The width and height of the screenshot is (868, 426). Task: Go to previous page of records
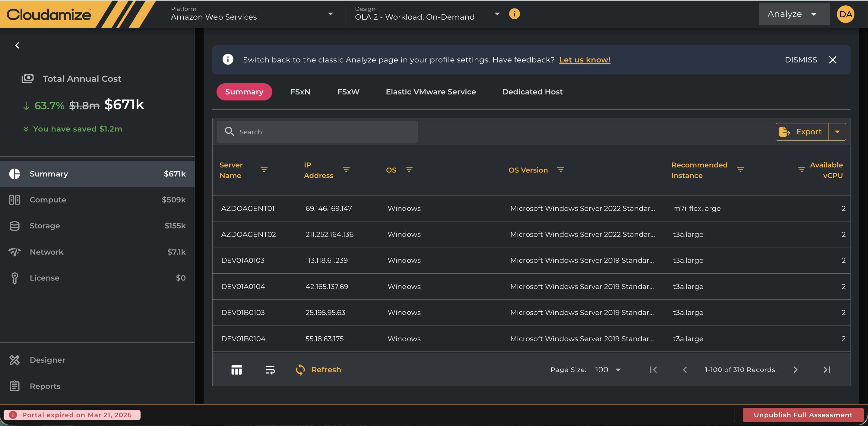click(685, 370)
